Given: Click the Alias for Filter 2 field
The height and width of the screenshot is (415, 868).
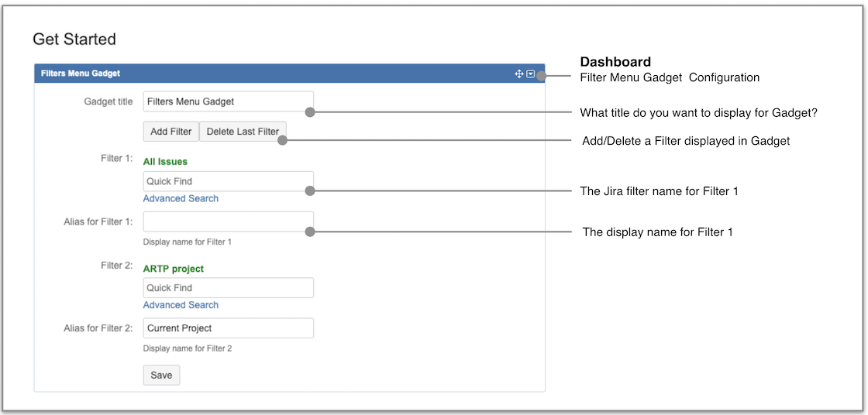Looking at the screenshot, I should 228,328.
